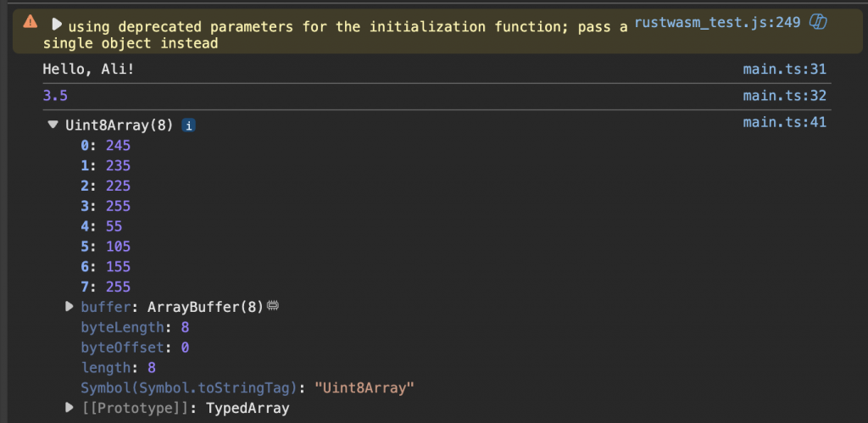Go to main.ts:32 source location
The width and height of the screenshot is (868, 423).
(x=783, y=96)
